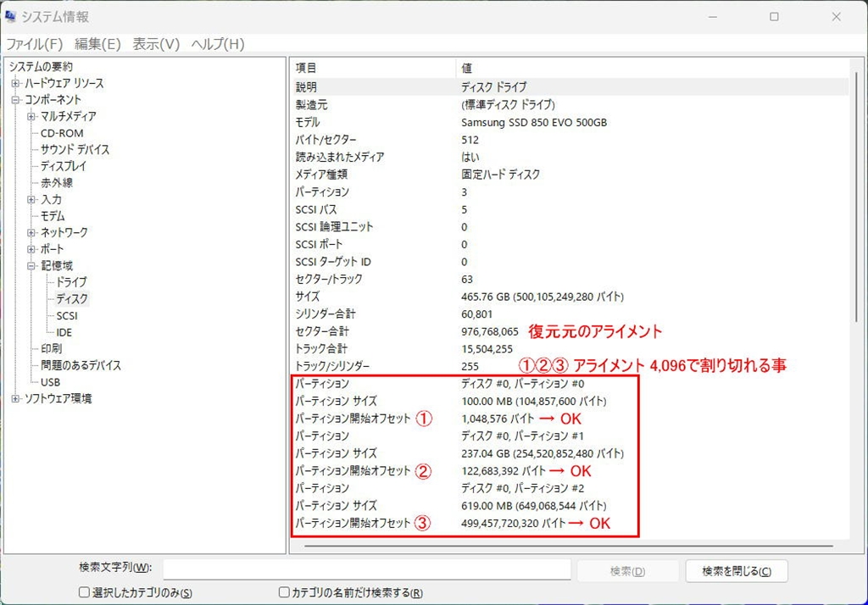Select the 465.76 GB size value

[542, 297]
